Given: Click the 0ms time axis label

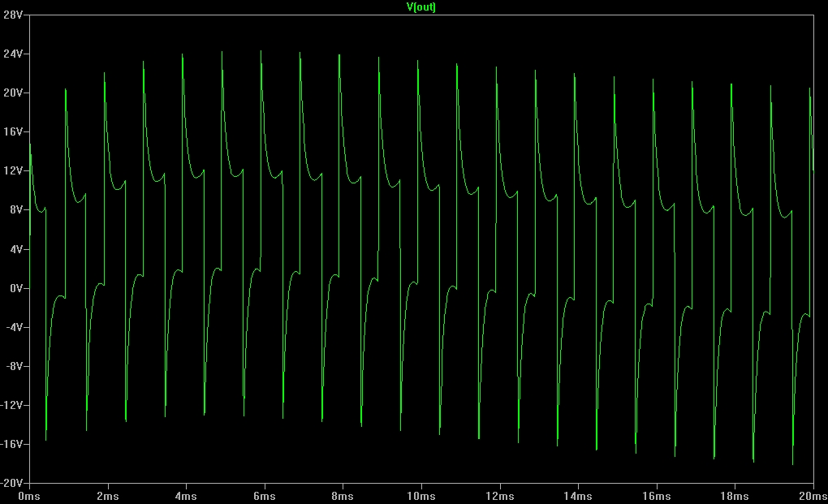Looking at the screenshot, I should 29,497.
